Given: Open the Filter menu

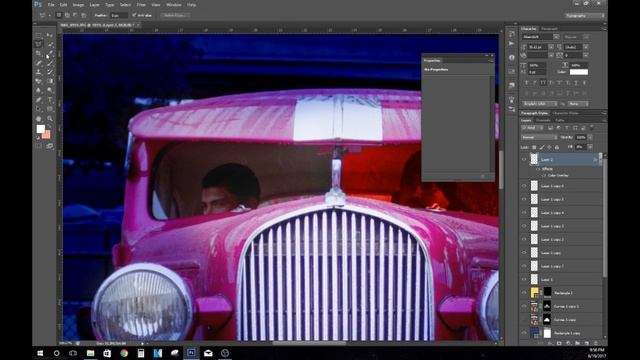Looking at the screenshot, I should coord(141,5).
